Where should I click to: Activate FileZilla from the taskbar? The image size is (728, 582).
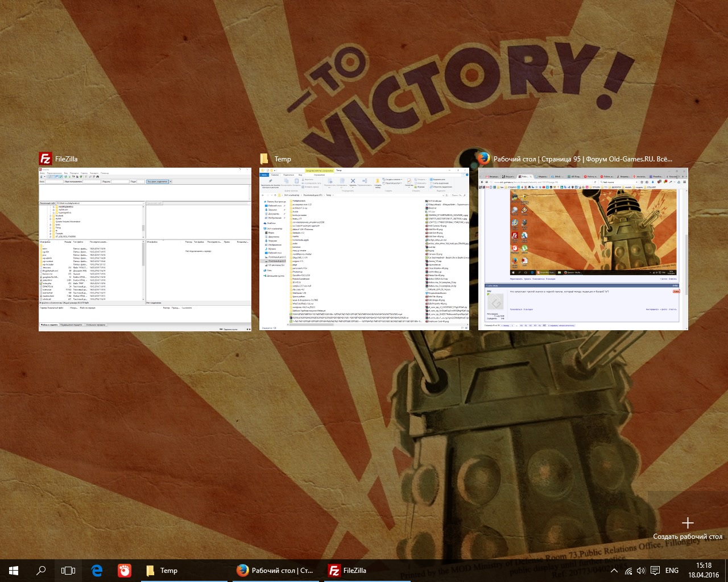click(x=348, y=571)
